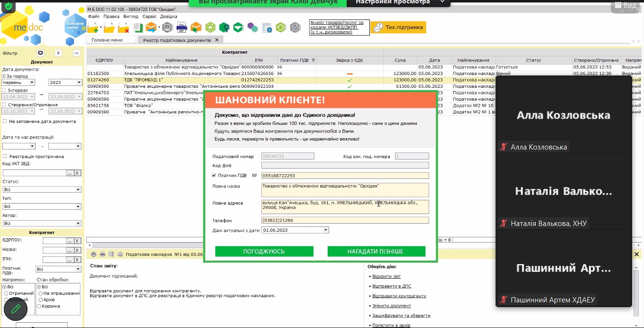Select Архів processing state radio
The height and width of the screenshot is (328, 644).
pos(40,300)
